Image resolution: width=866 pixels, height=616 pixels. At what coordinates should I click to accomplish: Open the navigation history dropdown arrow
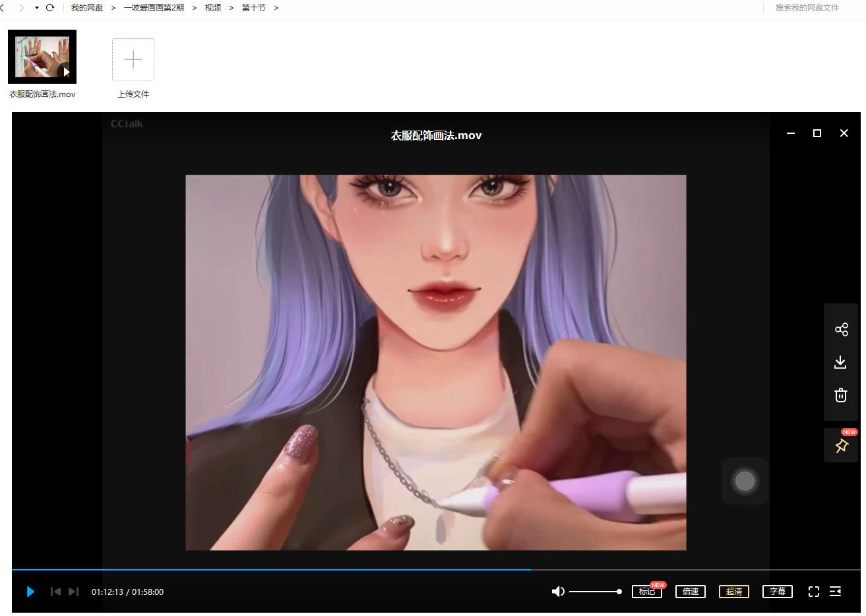click(x=36, y=8)
